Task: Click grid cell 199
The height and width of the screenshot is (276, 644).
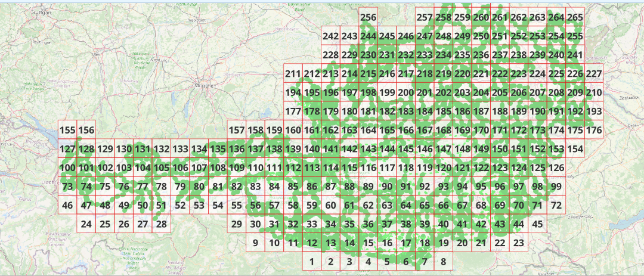Action: coord(387,93)
